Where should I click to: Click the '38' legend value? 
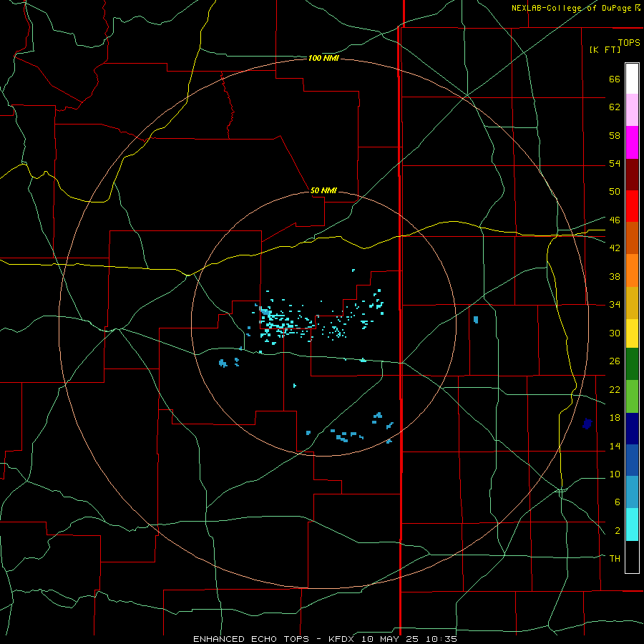(x=615, y=276)
